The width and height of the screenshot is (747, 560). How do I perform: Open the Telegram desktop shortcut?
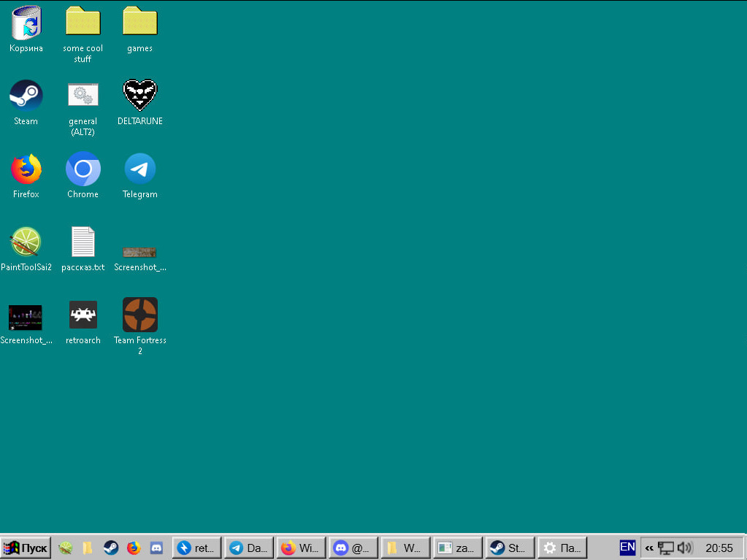[x=139, y=169]
